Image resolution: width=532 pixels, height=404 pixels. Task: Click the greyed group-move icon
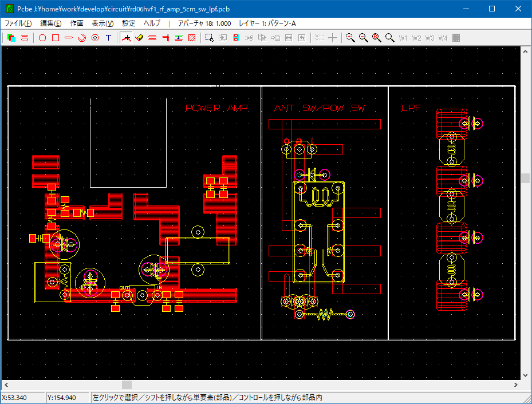point(223,38)
